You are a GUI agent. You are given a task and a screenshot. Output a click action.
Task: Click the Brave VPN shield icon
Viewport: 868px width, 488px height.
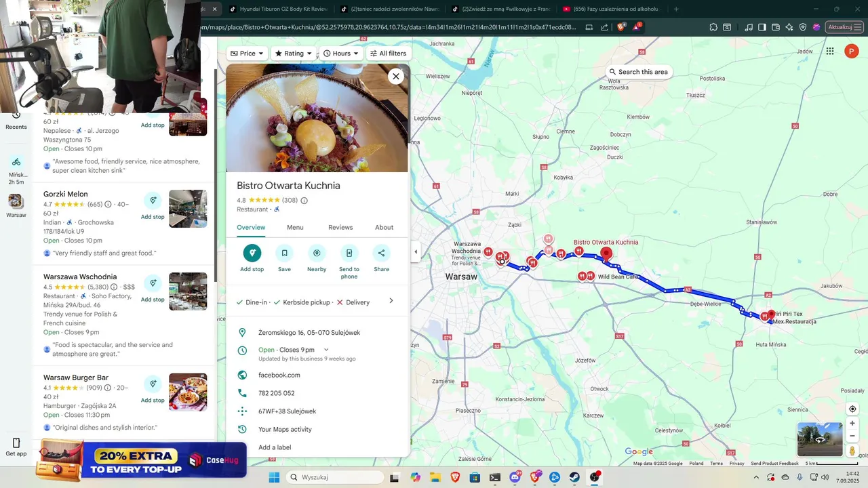(x=803, y=27)
